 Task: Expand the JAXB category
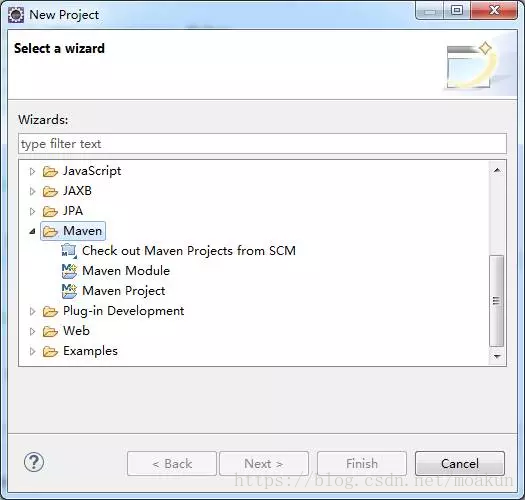(x=32, y=192)
